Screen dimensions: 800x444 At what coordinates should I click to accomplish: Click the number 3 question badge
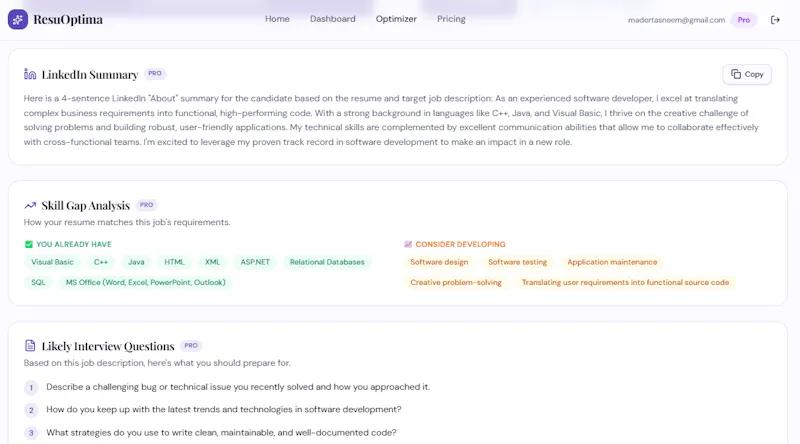click(31, 433)
